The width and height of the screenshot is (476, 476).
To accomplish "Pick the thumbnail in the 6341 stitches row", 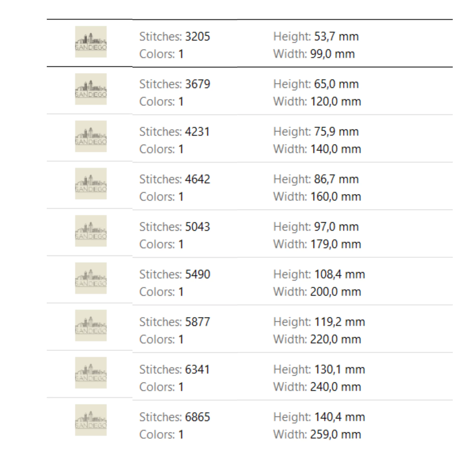I will coord(91,373).
